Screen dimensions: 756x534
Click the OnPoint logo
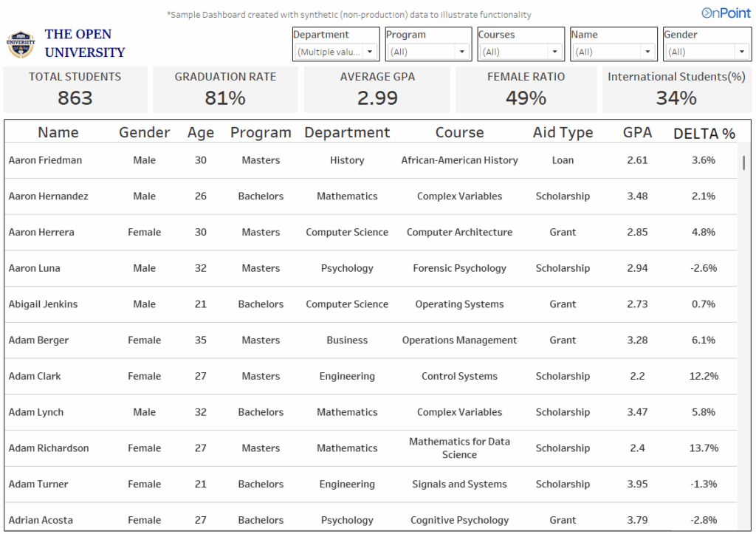(x=726, y=13)
